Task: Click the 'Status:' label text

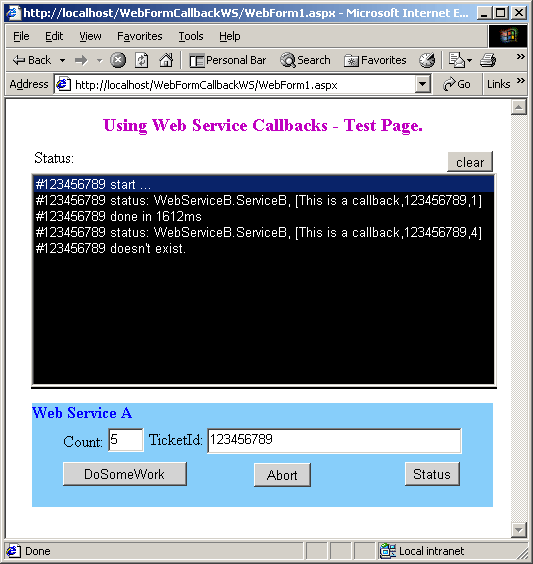Action: [x=54, y=158]
